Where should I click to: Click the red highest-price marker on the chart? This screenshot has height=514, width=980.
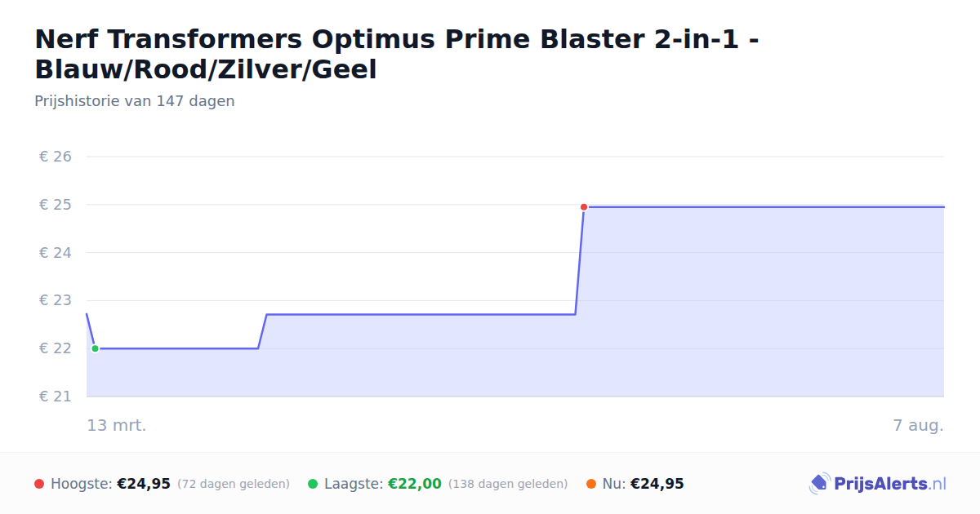(x=584, y=207)
